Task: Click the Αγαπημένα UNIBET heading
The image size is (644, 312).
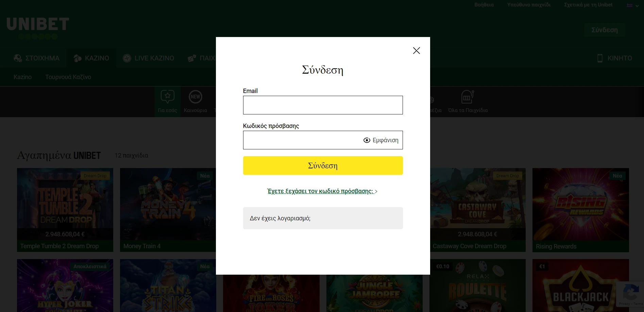Action: click(59, 155)
